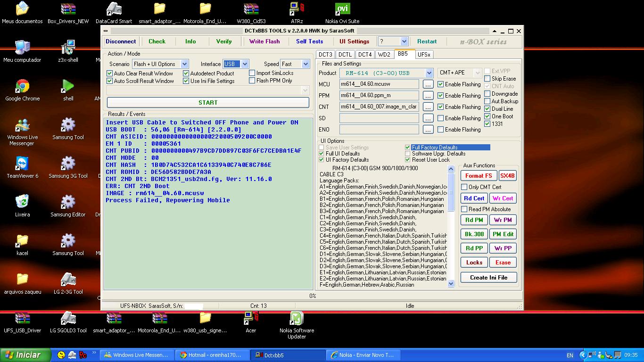Open the Scenario dropdown
The height and width of the screenshot is (362, 644).
pyautogui.click(x=184, y=64)
